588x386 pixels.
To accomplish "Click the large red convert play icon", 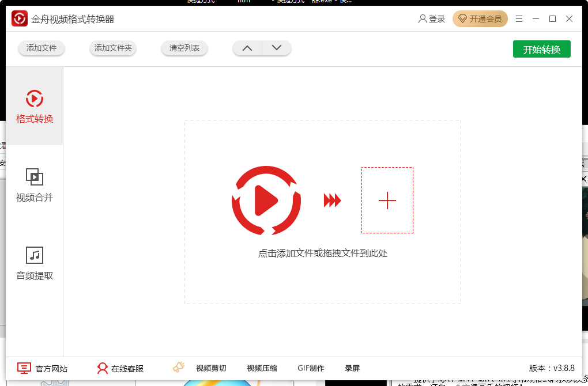I will (x=266, y=200).
